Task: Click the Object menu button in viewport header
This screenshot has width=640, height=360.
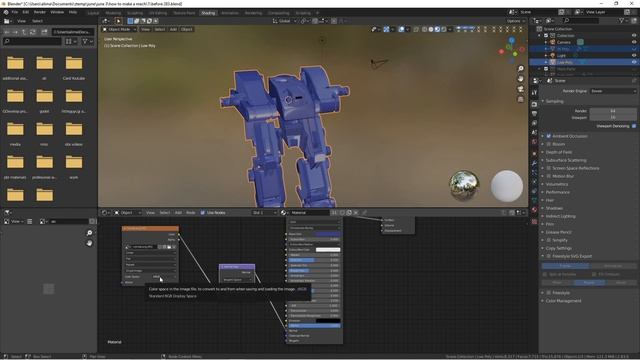Action: (x=187, y=29)
